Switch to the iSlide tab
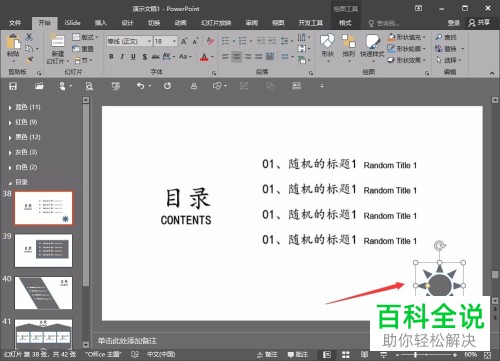This screenshot has width=500, height=361. pos(72,23)
